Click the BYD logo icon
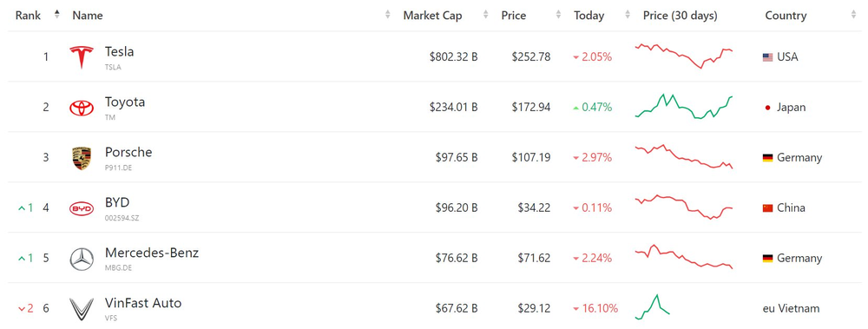The width and height of the screenshot is (868, 329). pos(82,209)
